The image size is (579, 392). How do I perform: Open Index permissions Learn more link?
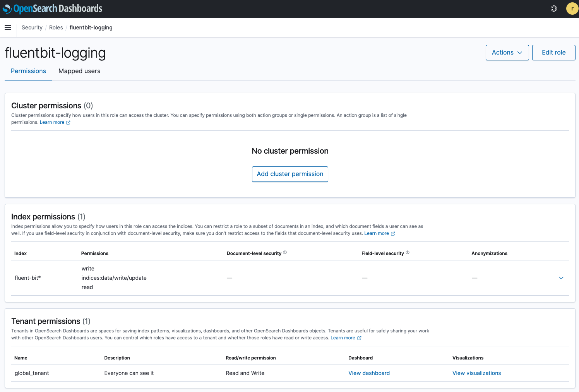click(379, 233)
